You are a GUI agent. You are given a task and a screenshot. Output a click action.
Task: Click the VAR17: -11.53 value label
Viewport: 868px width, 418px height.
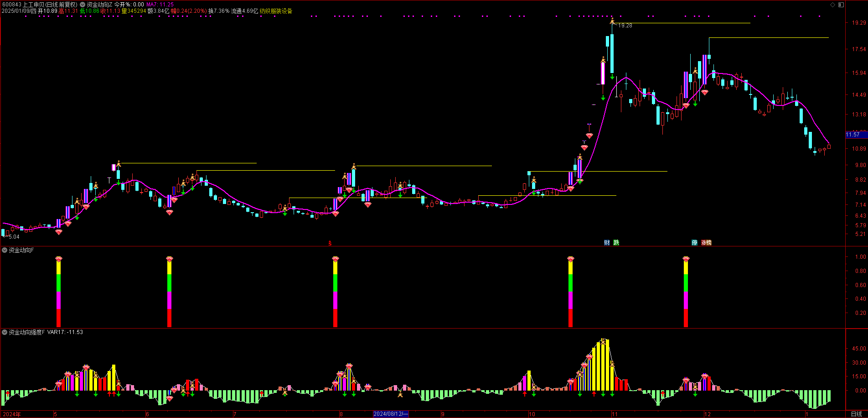[65, 332]
